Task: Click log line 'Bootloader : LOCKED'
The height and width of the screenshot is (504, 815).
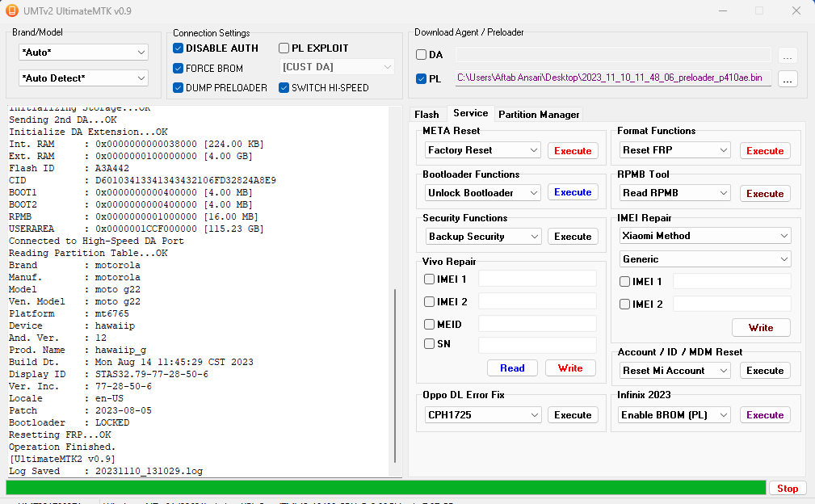Action: (69, 423)
